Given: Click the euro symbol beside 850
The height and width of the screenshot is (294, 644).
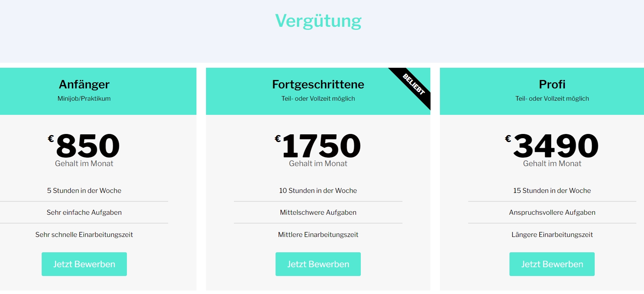Looking at the screenshot, I should (x=51, y=139).
